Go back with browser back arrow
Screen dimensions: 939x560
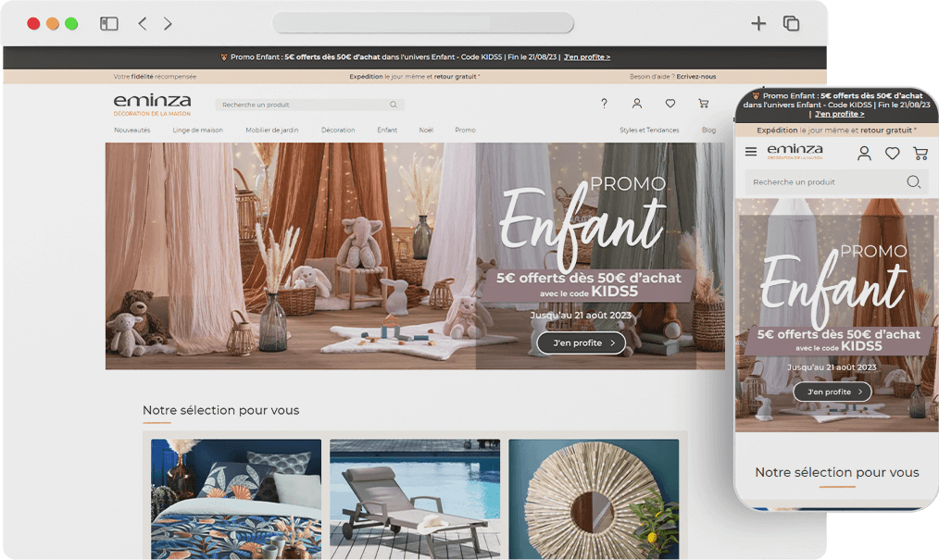coord(143,23)
